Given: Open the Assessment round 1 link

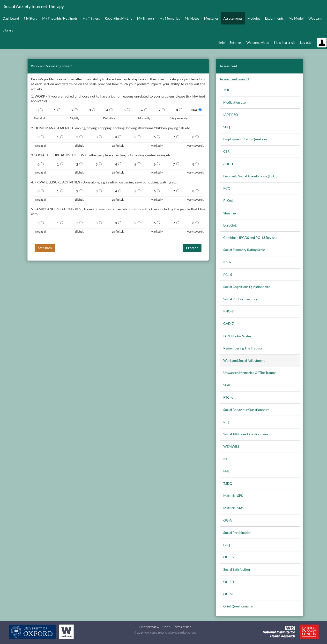Looking at the screenshot, I should click(234, 79).
